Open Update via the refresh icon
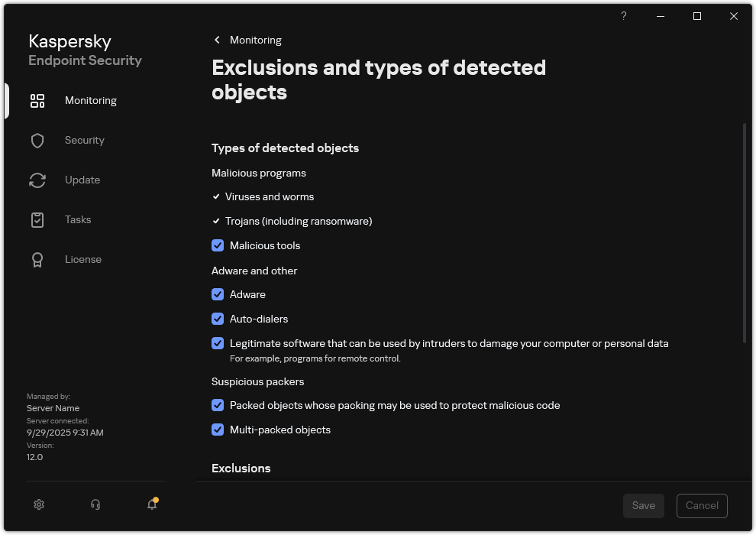 [37, 180]
